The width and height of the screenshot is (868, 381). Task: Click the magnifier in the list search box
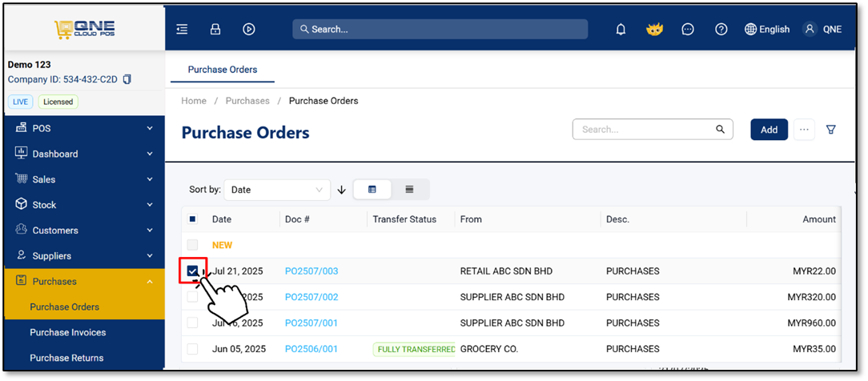point(720,130)
